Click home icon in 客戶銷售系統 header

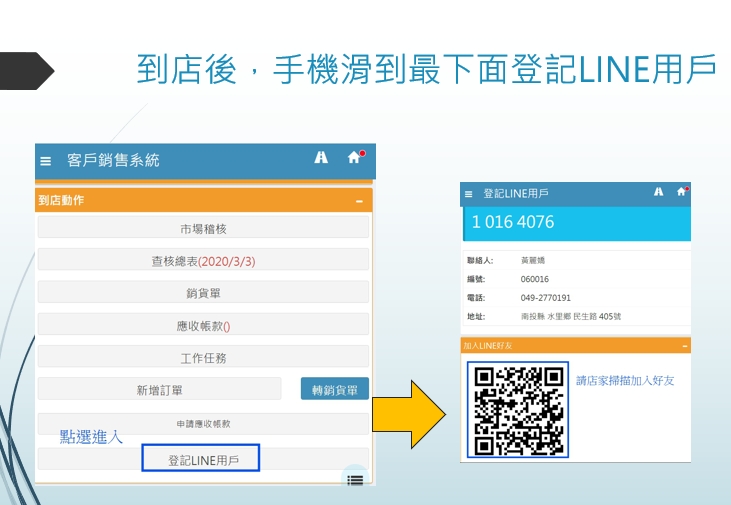[x=353, y=158]
